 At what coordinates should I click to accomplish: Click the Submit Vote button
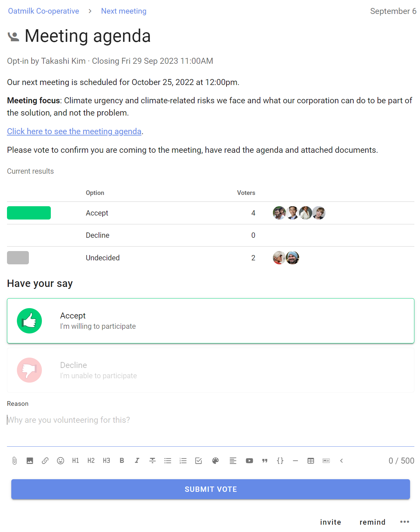[210, 489]
